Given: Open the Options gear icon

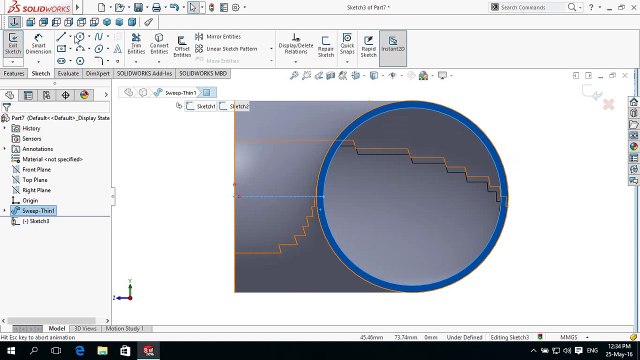Looking at the screenshot, I should coord(236,7).
